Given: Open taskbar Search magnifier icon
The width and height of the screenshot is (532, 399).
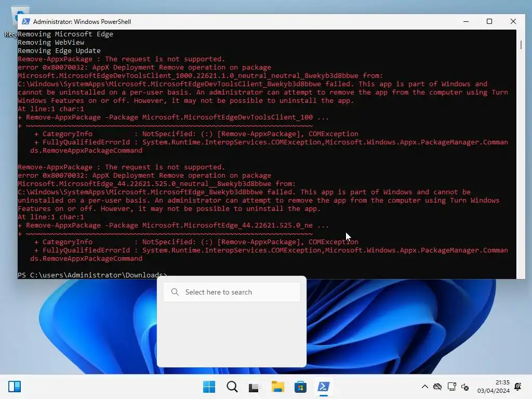Looking at the screenshot, I should [232, 387].
